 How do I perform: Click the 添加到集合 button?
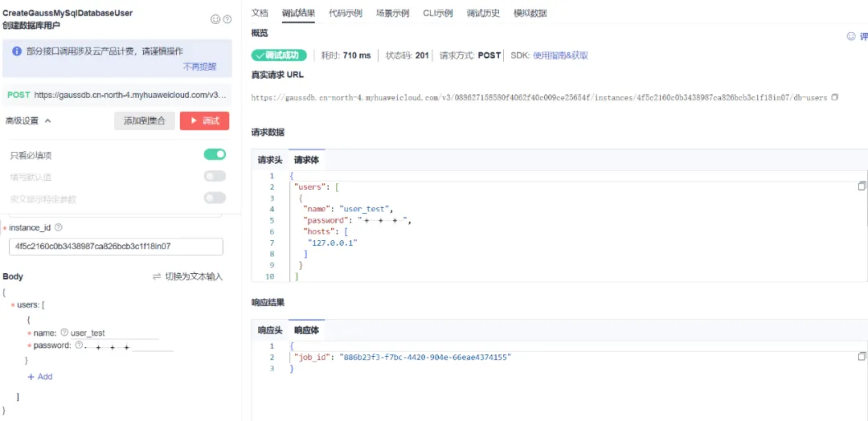(x=145, y=121)
